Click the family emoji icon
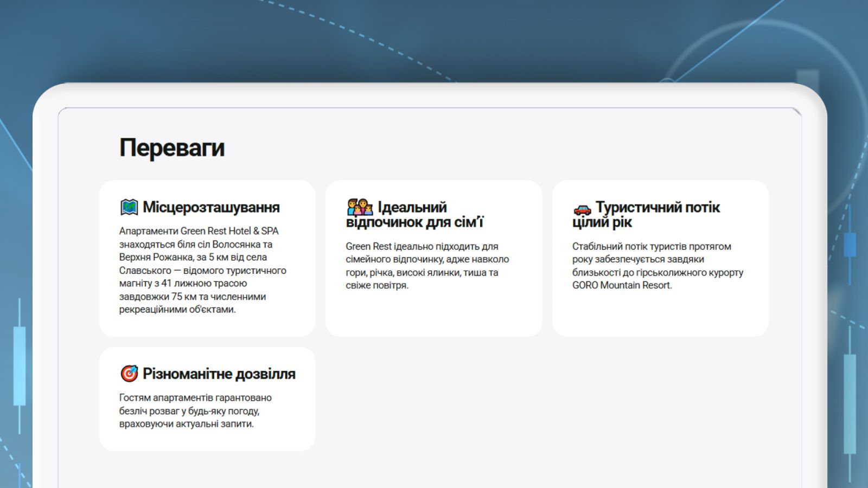Image resolution: width=868 pixels, height=488 pixels. (x=360, y=207)
